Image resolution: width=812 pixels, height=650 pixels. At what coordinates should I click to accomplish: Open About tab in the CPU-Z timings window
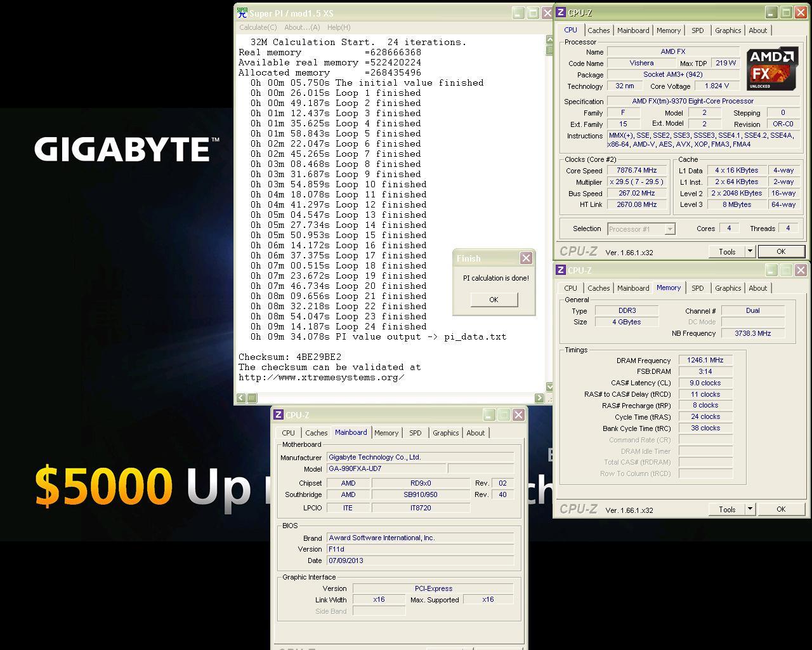coord(758,288)
